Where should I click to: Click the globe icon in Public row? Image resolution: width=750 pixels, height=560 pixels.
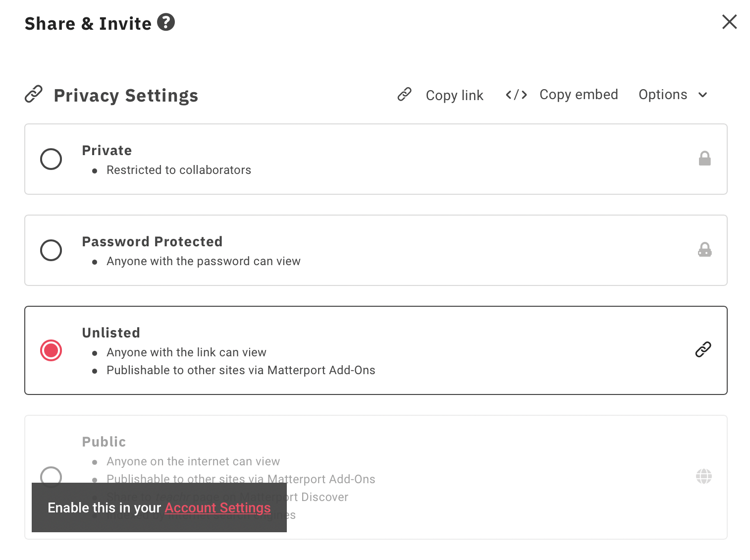tap(703, 476)
